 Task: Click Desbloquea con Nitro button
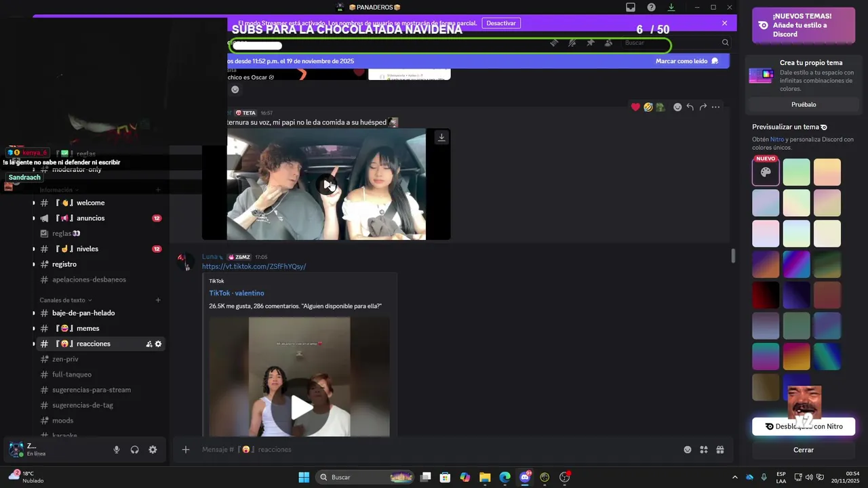pyautogui.click(x=804, y=426)
